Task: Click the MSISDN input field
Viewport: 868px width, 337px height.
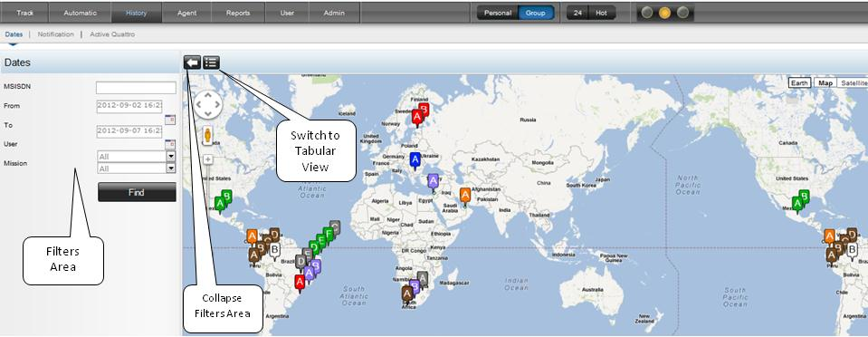Action: (x=136, y=88)
